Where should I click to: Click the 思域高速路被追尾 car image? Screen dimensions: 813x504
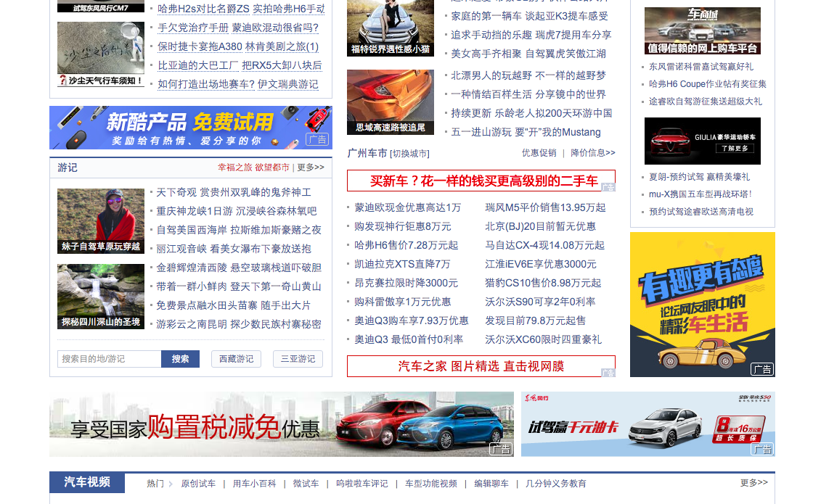[391, 102]
